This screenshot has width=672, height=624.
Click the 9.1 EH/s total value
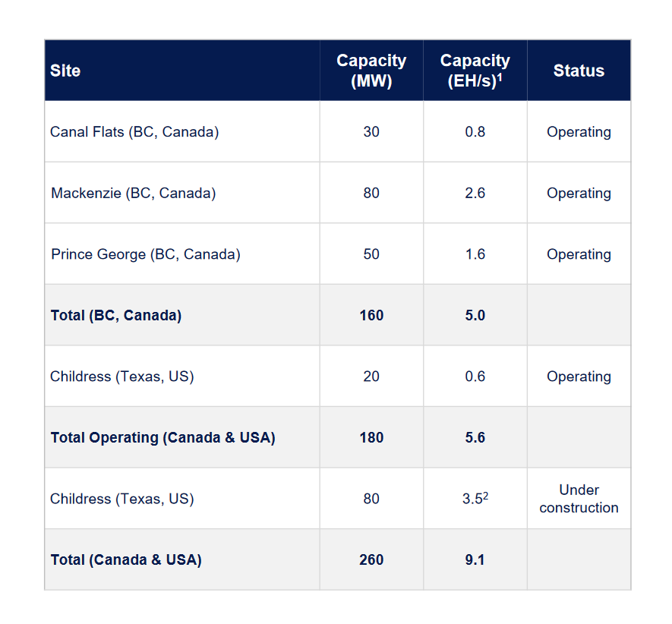pos(475,559)
